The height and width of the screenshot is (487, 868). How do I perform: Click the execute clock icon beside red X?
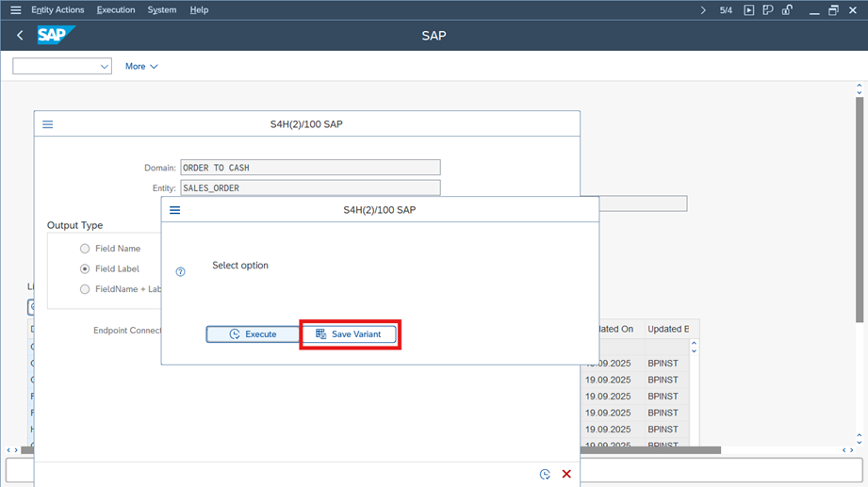[545, 474]
